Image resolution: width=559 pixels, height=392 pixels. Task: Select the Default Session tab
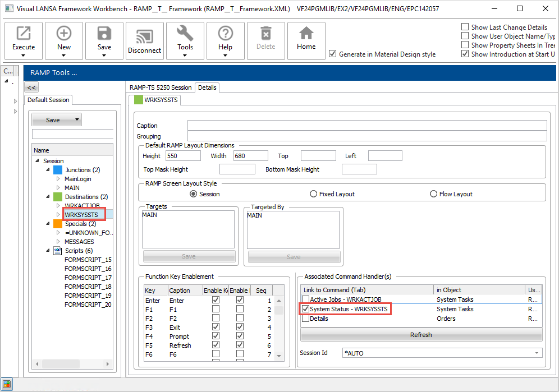tap(48, 100)
